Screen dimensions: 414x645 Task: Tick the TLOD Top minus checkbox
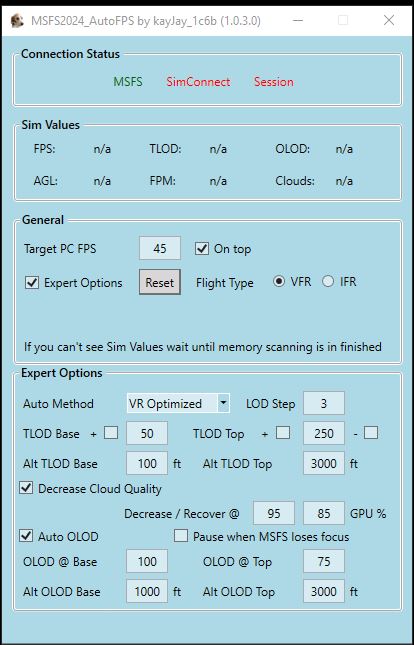[371, 433]
